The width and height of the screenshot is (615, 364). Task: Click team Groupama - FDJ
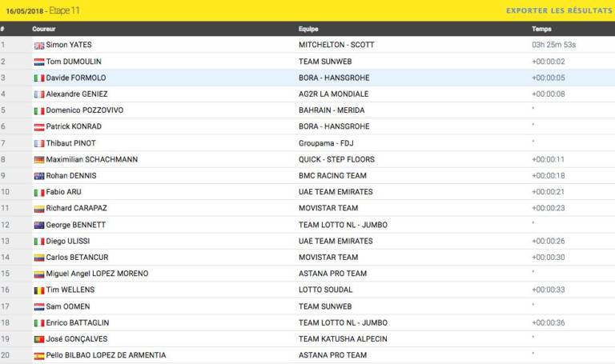click(x=326, y=143)
